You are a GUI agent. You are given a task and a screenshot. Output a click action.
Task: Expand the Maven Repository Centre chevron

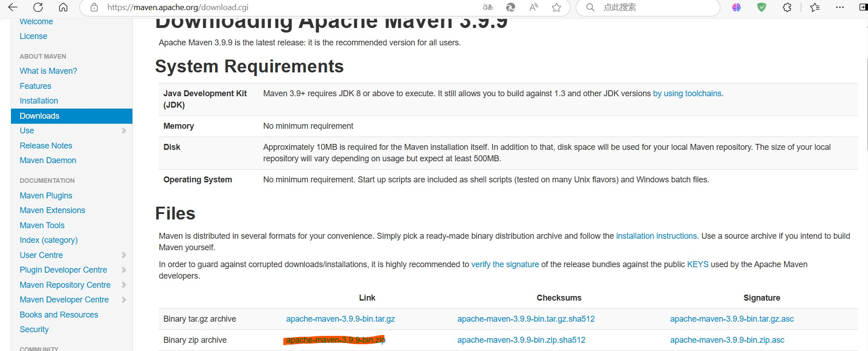(124, 285)
